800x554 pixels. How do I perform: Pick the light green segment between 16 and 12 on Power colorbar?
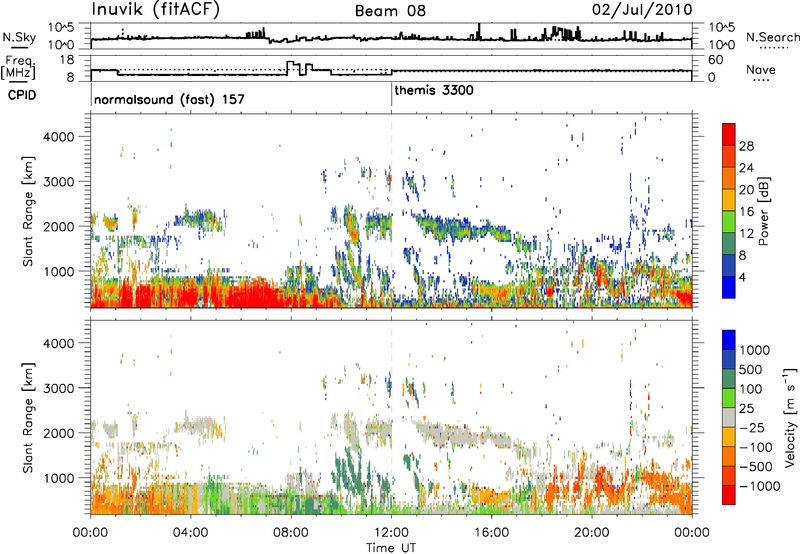click(x=729, y=222)
